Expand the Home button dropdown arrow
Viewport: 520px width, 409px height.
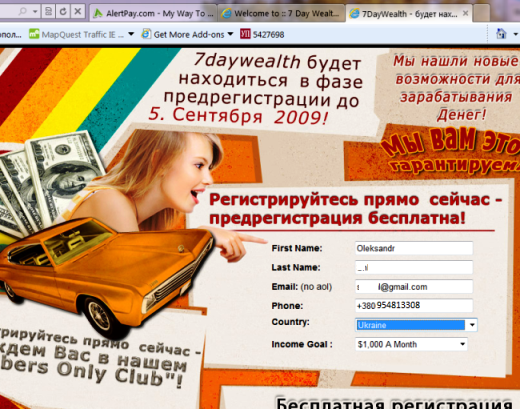click(515, 34)
